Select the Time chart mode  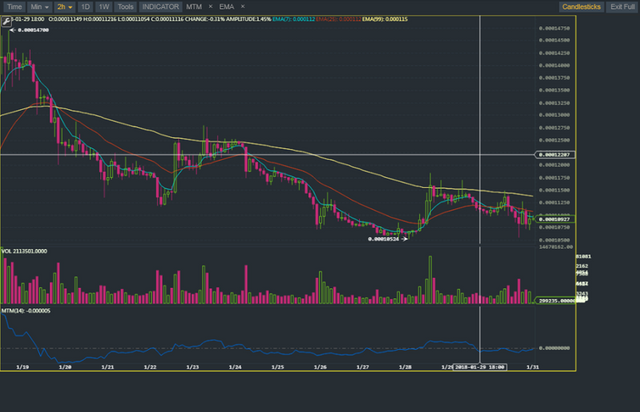tap(14, 7)
